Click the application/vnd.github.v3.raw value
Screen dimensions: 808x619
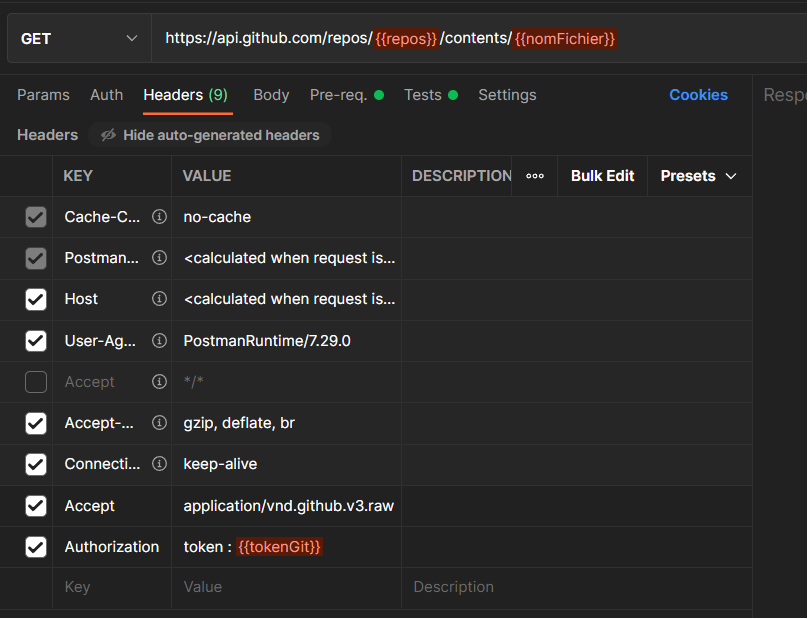[x=289, y=506]
